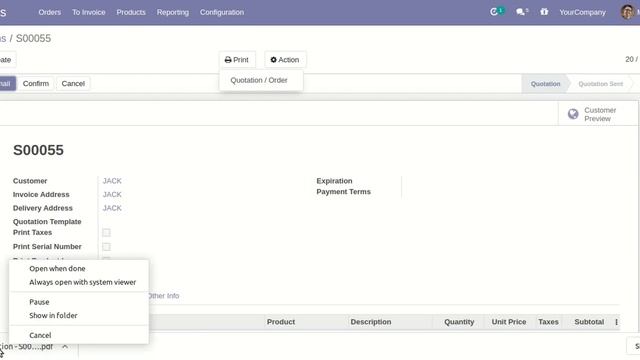Expand the downloaded PDF chevron arrow
The height and width of the screenshot is (360, 640).
point(65,347)
